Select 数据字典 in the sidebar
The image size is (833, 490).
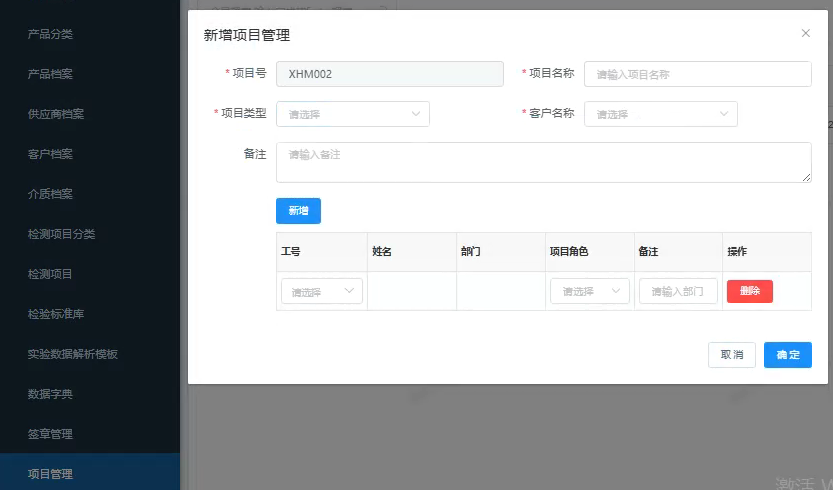pos(50,394)
